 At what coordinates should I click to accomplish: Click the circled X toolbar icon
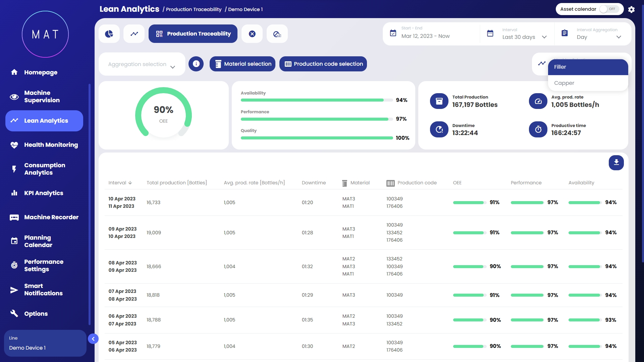pos(252,34)
